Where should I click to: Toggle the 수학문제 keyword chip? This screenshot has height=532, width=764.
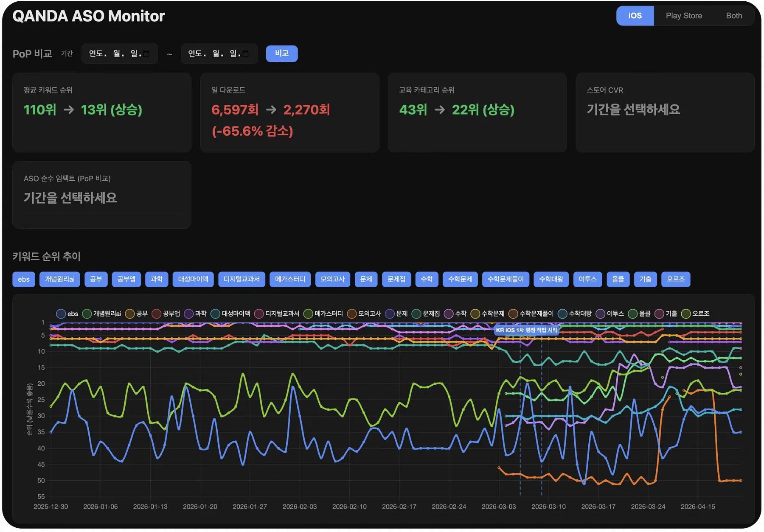(x=460, y=279)
